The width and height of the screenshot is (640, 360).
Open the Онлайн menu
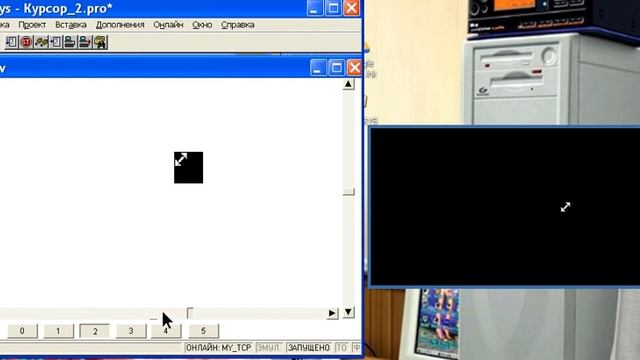point(168,24)
